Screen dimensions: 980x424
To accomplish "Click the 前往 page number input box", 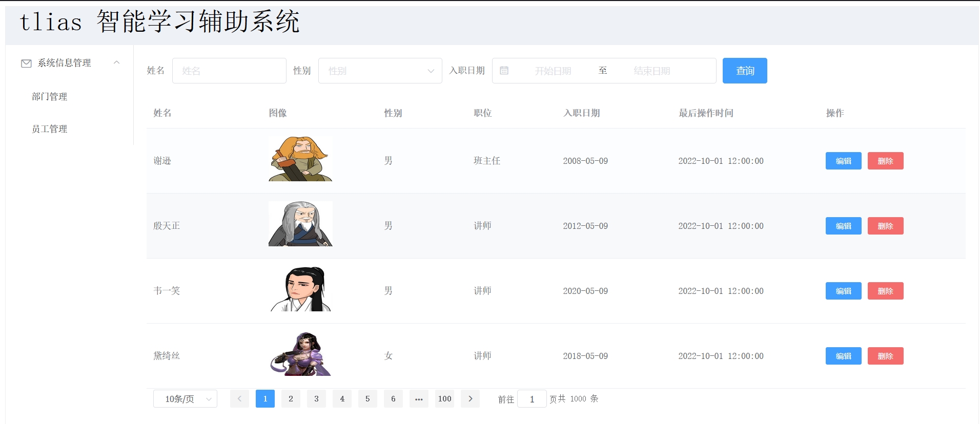I will [532, 399].
